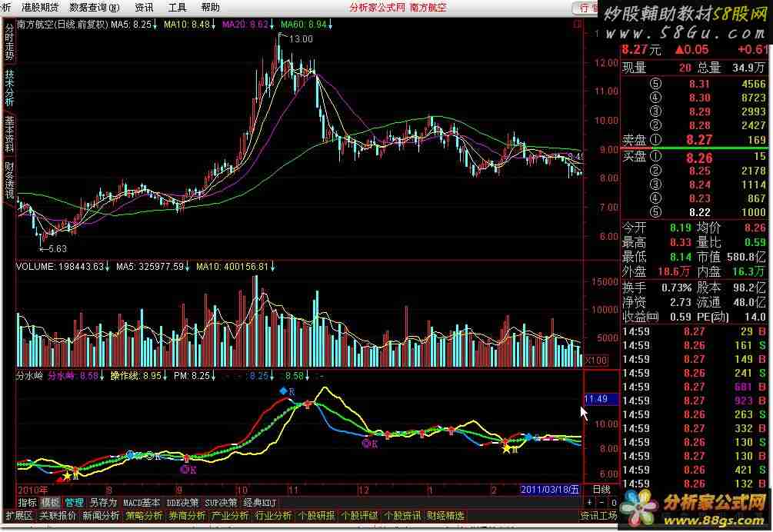Select the 管理 tab
Screen dimensions: 773x532
(x=74, y=503)
